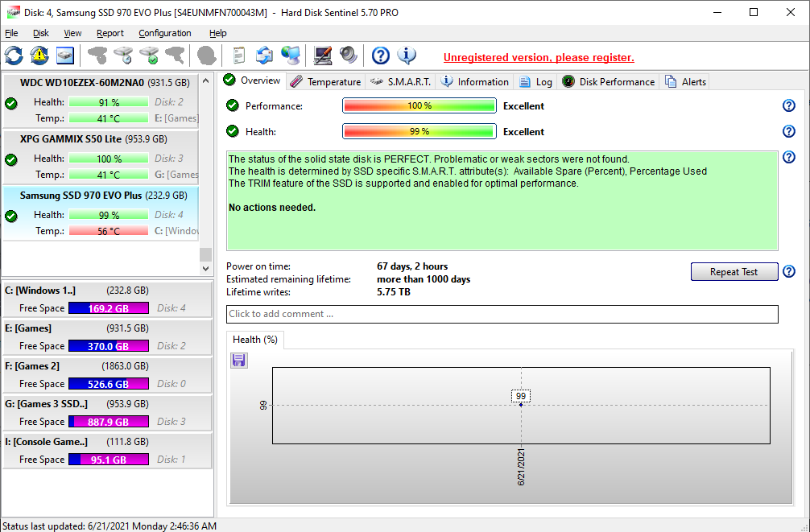The image size is (810, 532).
Task: Open the File menu
Action: coord(11,33)
